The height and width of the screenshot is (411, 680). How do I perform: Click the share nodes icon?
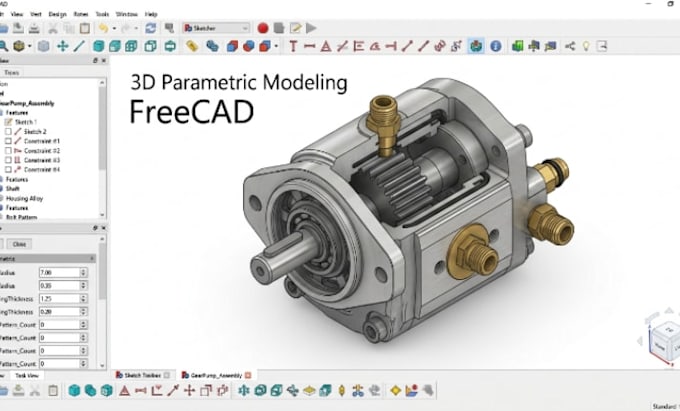click(570, 46)
